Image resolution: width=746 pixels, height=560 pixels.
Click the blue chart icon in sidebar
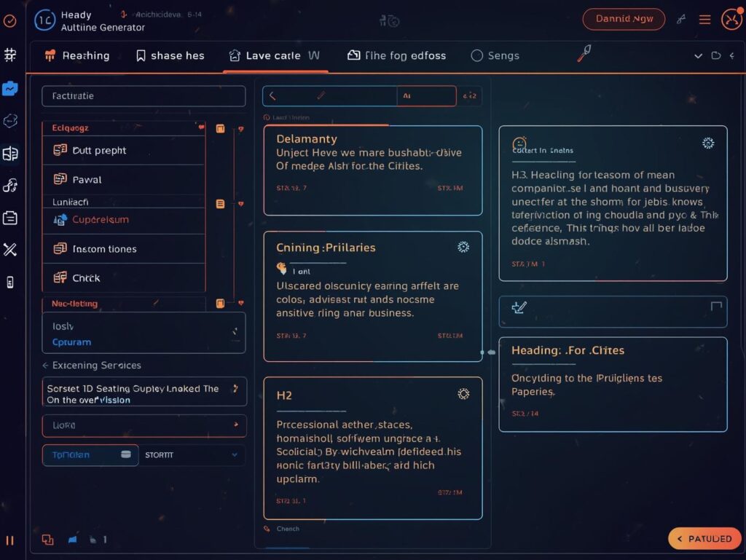point(10,89)
